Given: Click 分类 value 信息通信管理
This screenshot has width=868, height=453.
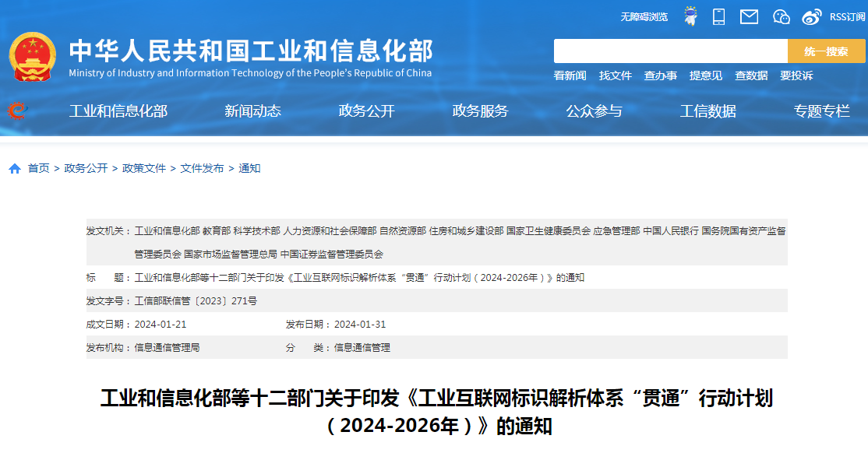Looking at the screenshot, I should point(362,347).
